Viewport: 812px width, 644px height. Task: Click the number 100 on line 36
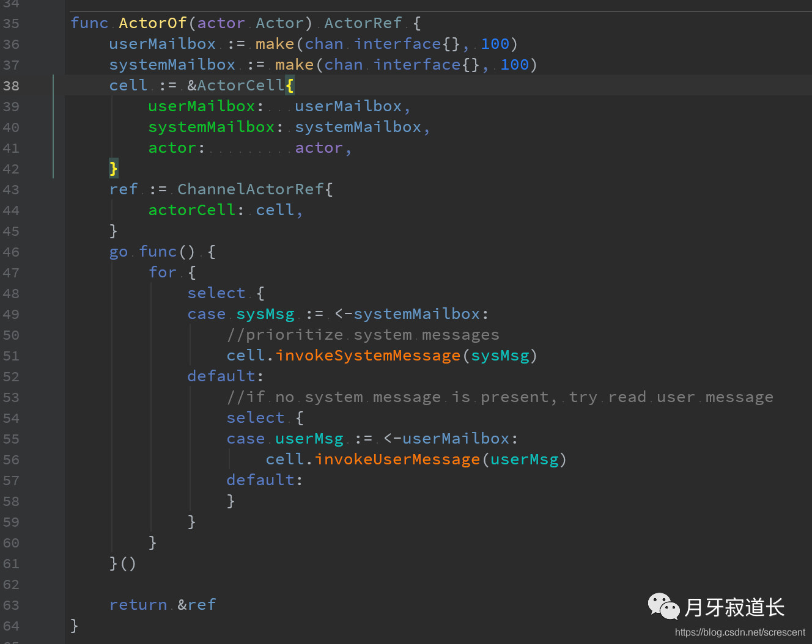coord(495,44)
